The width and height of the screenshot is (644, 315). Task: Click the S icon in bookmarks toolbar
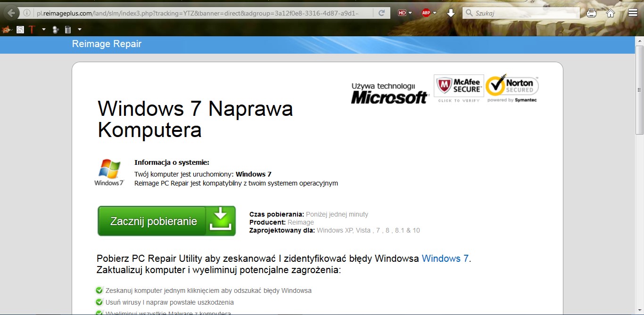20,30
